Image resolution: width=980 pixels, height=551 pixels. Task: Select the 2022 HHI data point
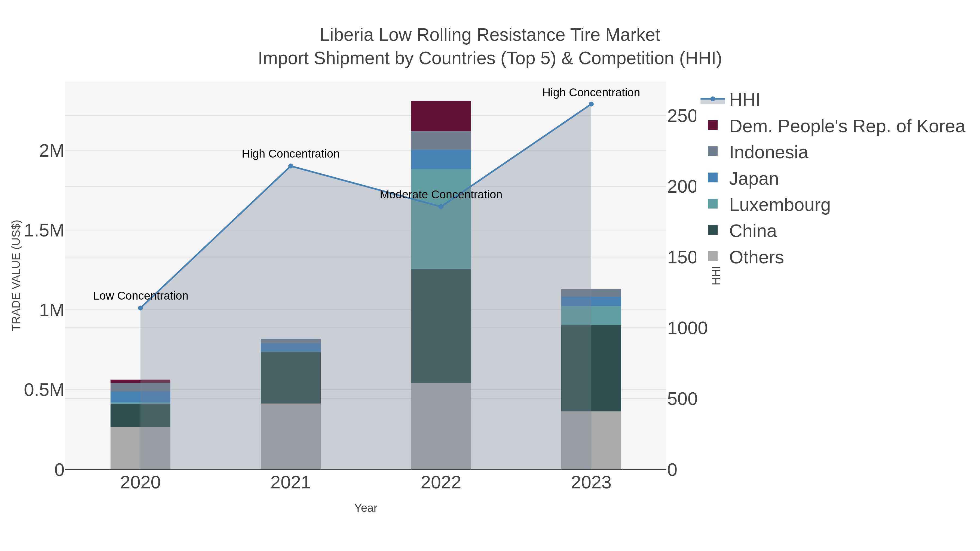pyautogui.click(x=441, y=207)
